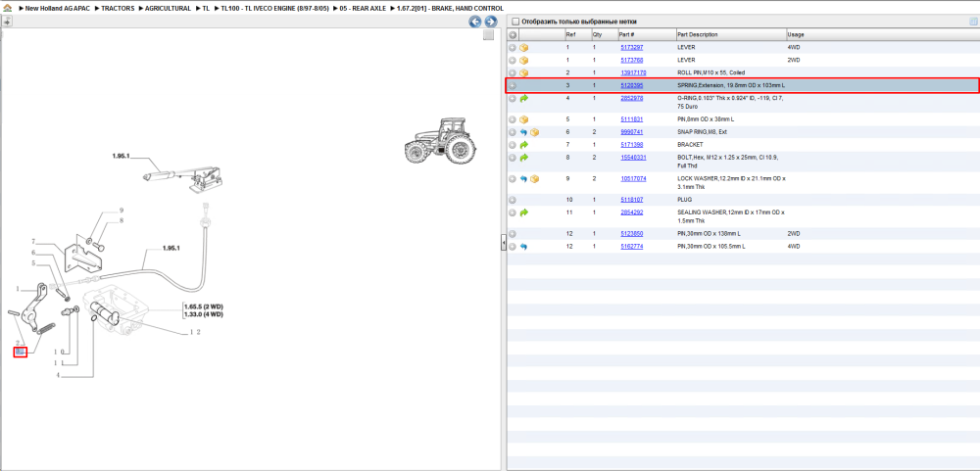The height and width of the screenshot is (471, 980).
Task: Click blue arrow icon for part 5162774
Action: pos(523,247)
